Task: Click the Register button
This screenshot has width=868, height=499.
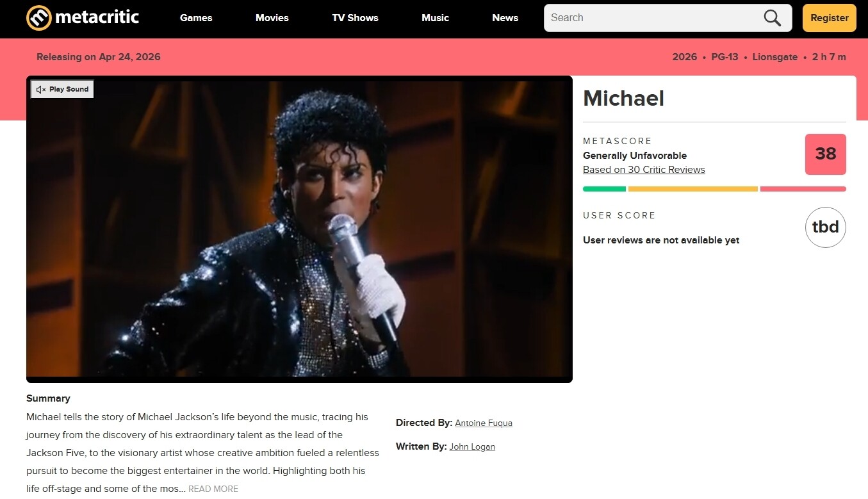Action: point(830,18)
